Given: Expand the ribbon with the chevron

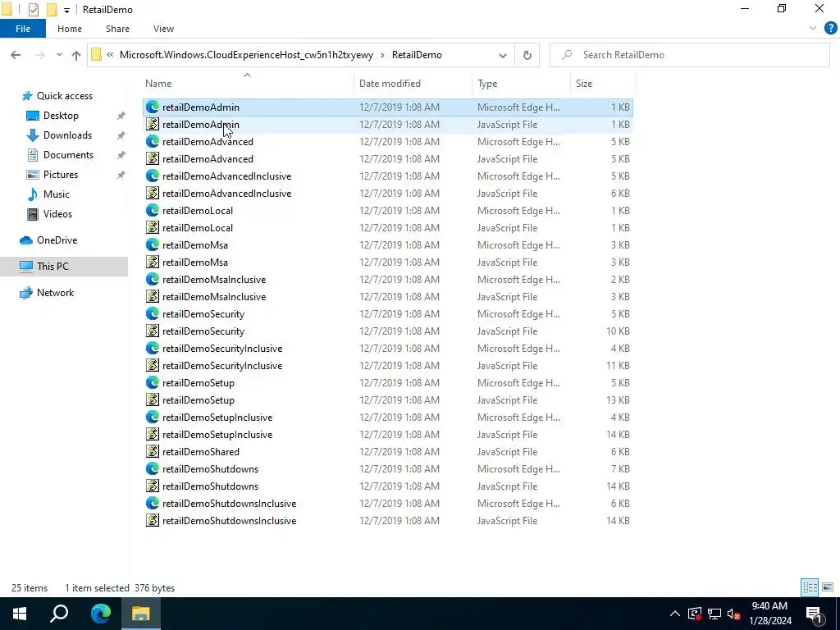Looking at the screenshot, I should (x=813, y=29).
